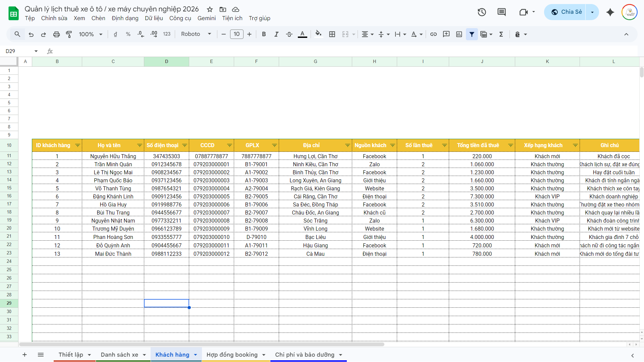Open the 'Dữ liệu' menu
Screen dimensions: 644x362
[154, 18]
